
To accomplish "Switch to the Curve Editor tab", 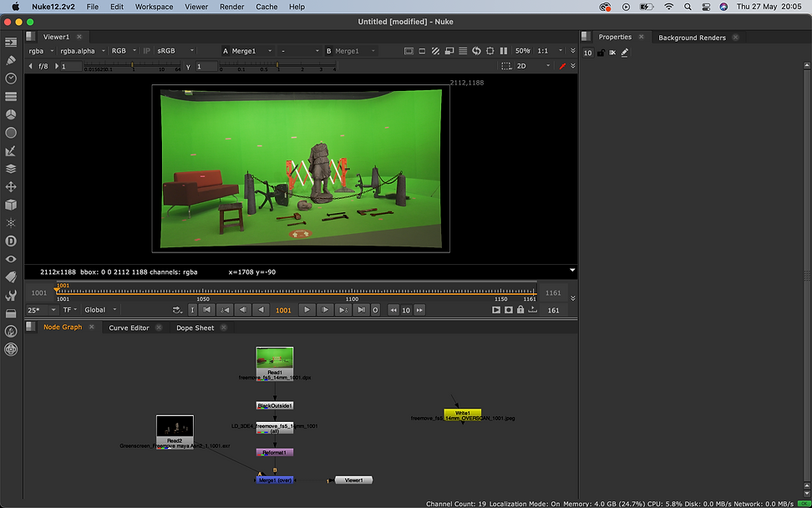I will [x=129, y=328].
